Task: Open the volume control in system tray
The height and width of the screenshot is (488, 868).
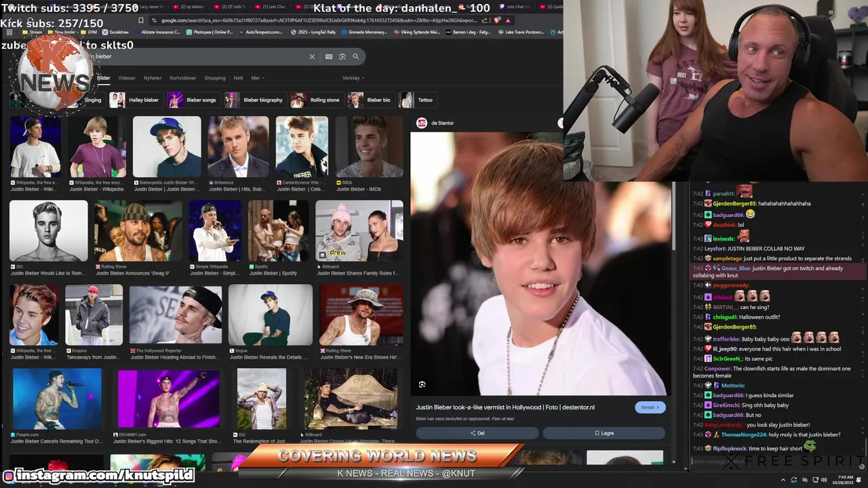Action: pos(824,480)
